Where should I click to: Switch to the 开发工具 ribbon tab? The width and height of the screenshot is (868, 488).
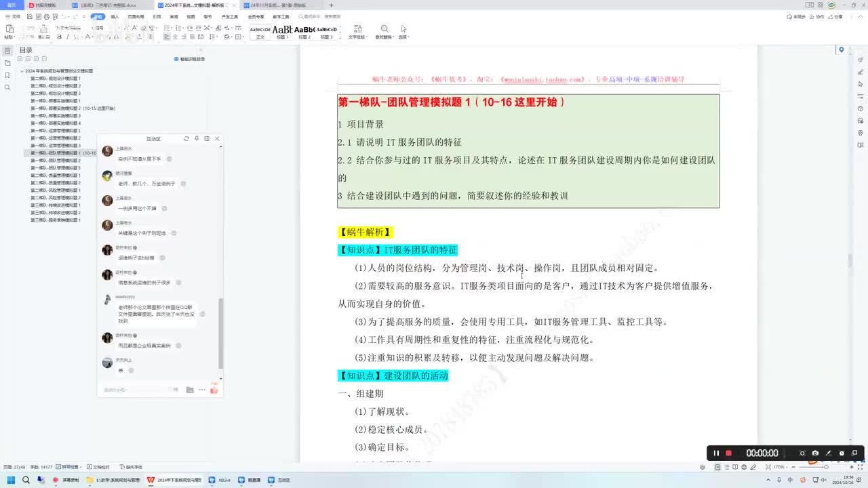(230, 16)
